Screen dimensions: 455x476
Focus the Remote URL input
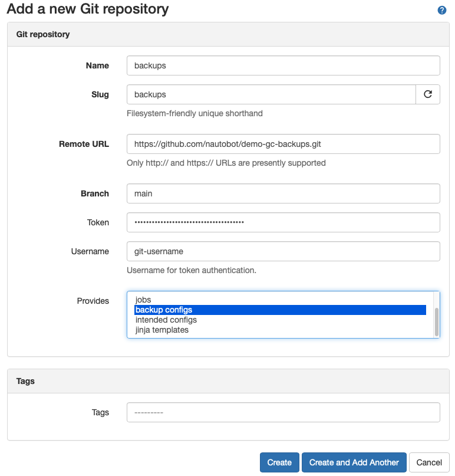283,144
